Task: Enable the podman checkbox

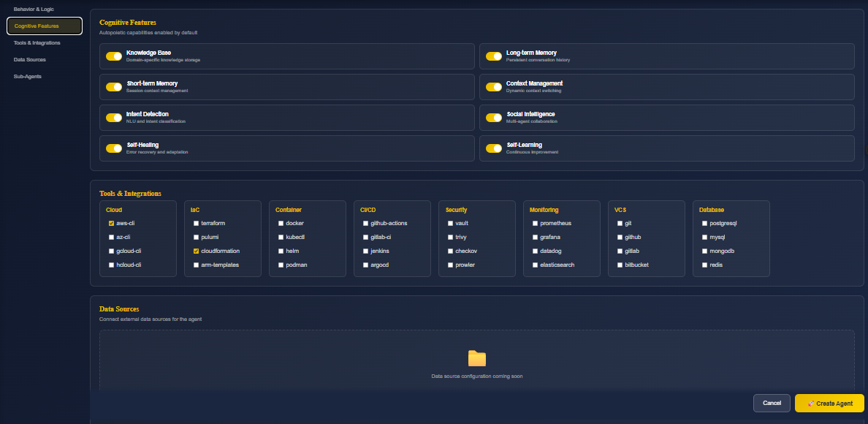Action: 281,265
